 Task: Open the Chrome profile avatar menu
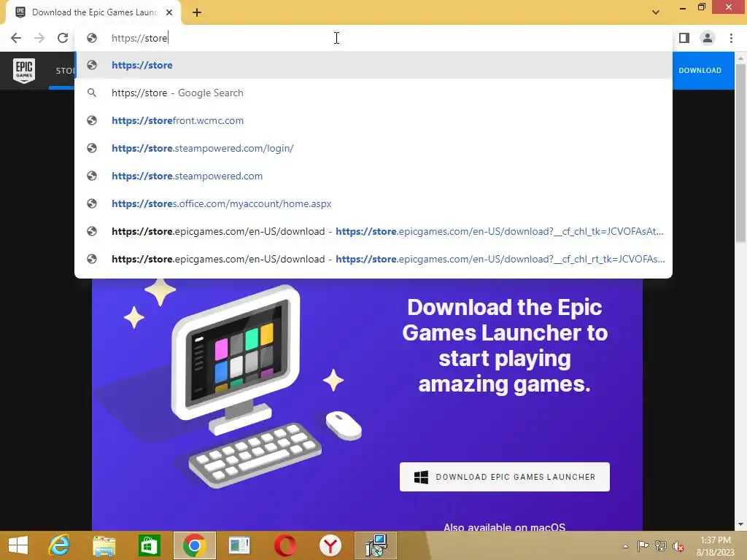(x=708, y=38)
